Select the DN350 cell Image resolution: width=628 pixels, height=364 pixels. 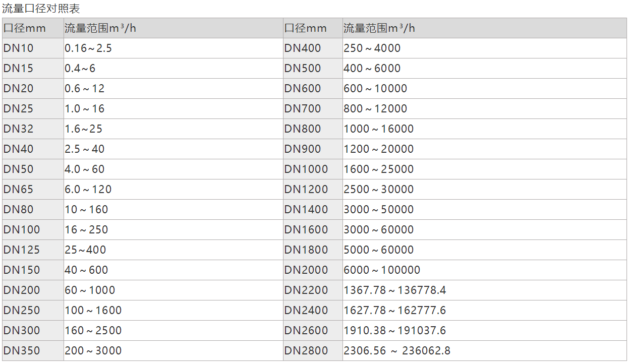tap(22, 351)
